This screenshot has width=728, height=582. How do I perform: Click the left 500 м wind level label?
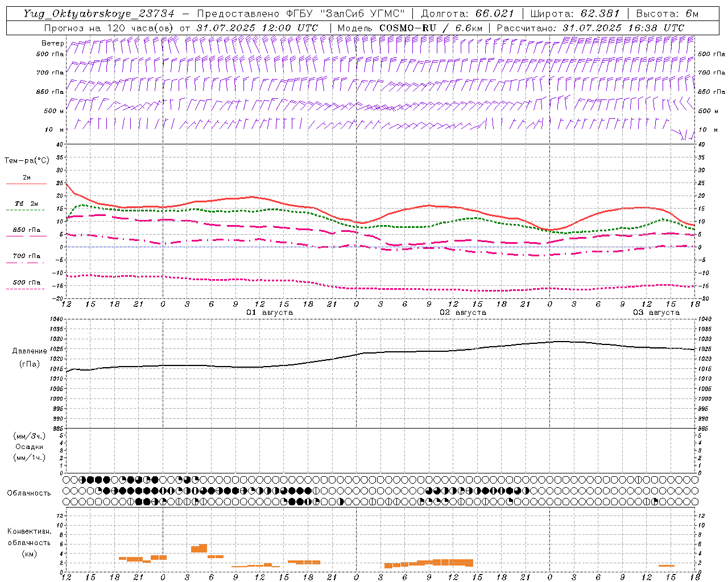[x=54, y=111]
